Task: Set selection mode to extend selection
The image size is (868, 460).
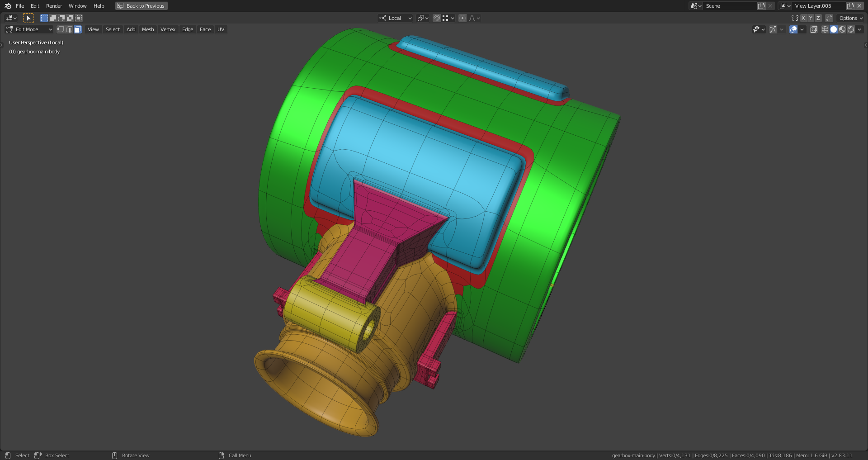Action: 52,18
